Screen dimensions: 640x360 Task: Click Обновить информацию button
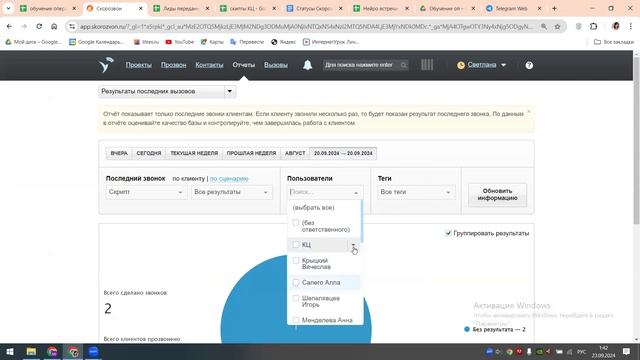click(x=497, y=195)
